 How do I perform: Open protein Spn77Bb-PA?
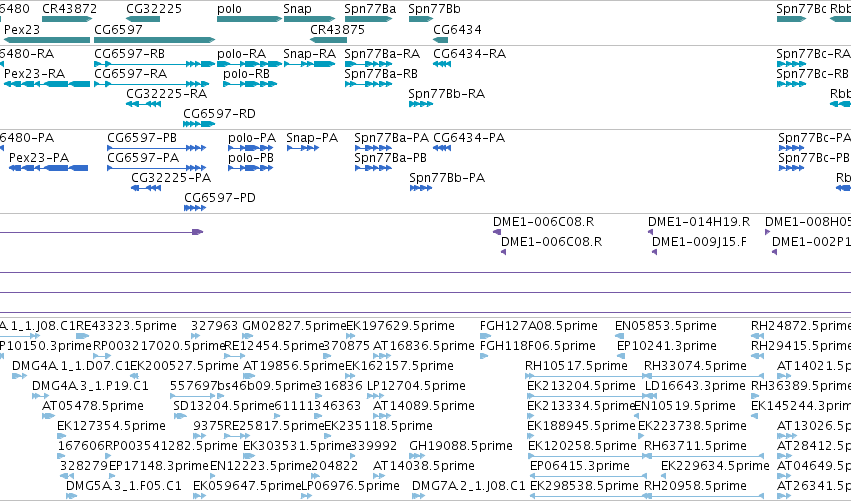421,188
